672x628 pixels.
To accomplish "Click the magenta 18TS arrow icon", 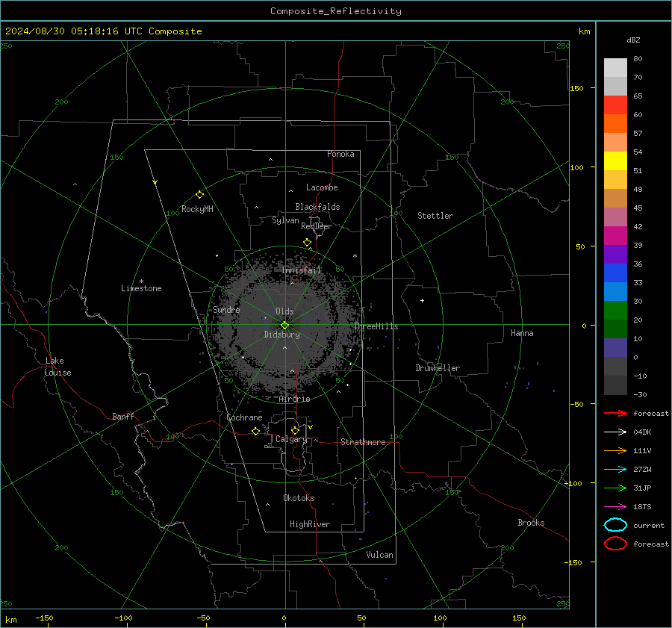I will [x=615, y=507].
